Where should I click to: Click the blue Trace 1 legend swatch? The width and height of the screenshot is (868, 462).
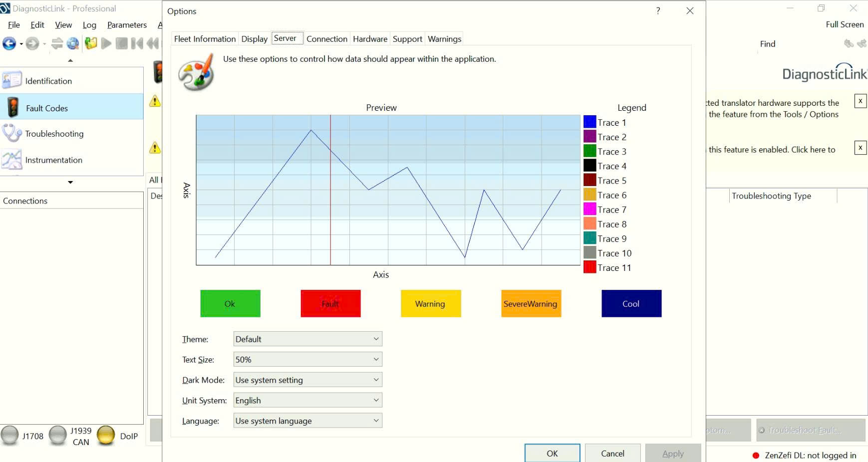589,122
